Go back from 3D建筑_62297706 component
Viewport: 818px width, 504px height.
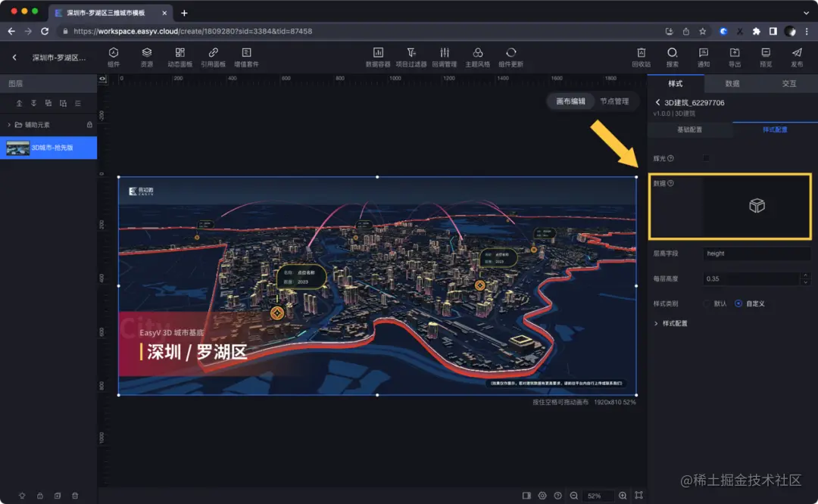[657, 103]
